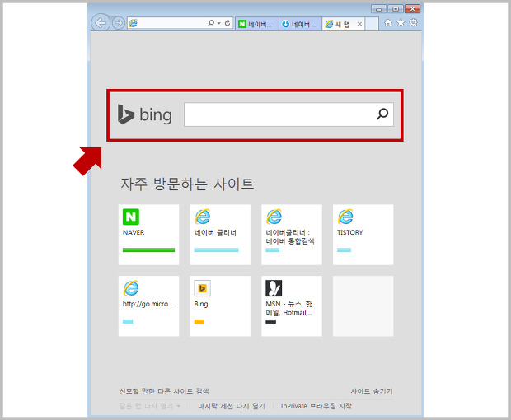Open the NAVER frequent site tile

pyautogui.click(x=148, y=235)
